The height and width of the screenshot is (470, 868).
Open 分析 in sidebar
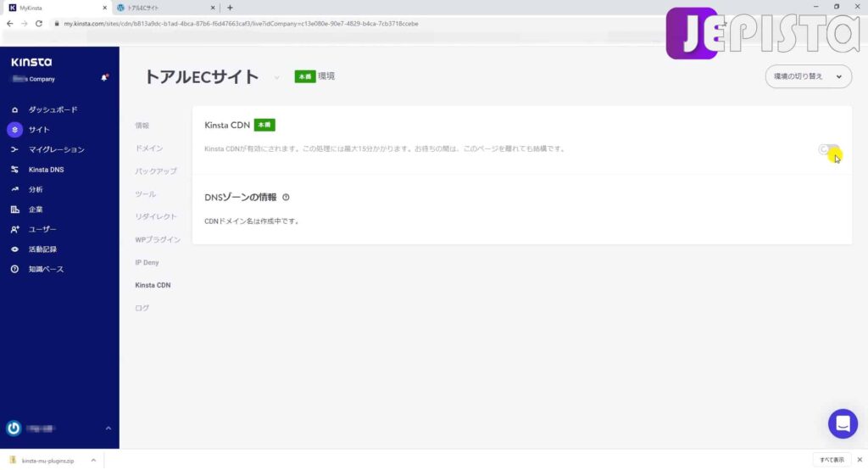(36, 189)
